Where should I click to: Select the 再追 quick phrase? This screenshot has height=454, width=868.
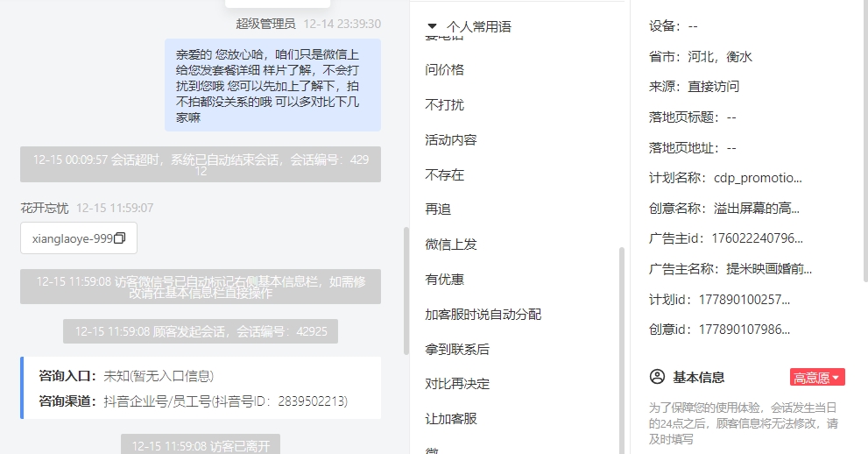tap(438, 209)
